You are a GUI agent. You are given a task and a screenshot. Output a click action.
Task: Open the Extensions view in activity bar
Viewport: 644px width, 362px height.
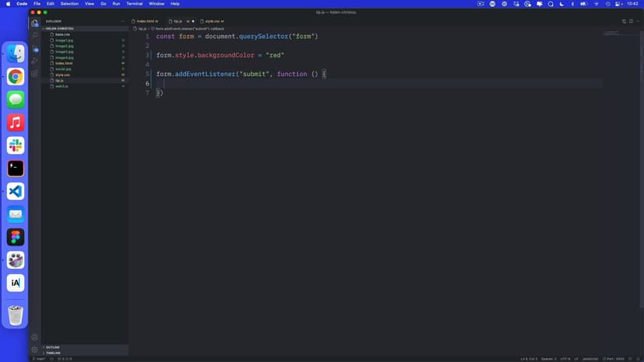click(35, 73)
